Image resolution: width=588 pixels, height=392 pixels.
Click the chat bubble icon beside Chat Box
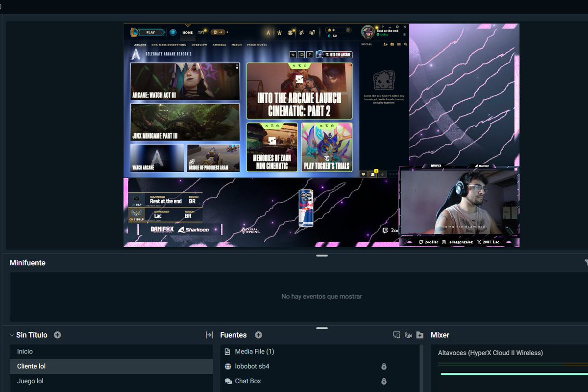228,381
